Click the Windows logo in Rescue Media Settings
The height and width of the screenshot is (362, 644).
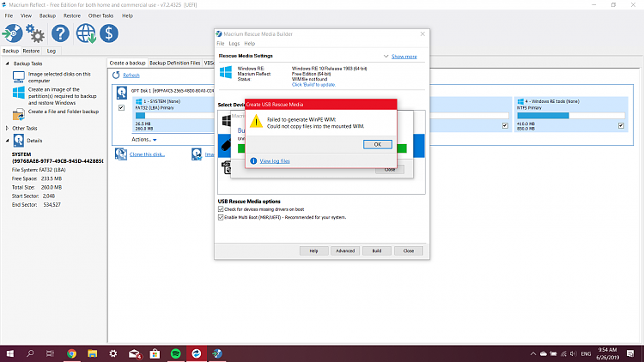226,72
